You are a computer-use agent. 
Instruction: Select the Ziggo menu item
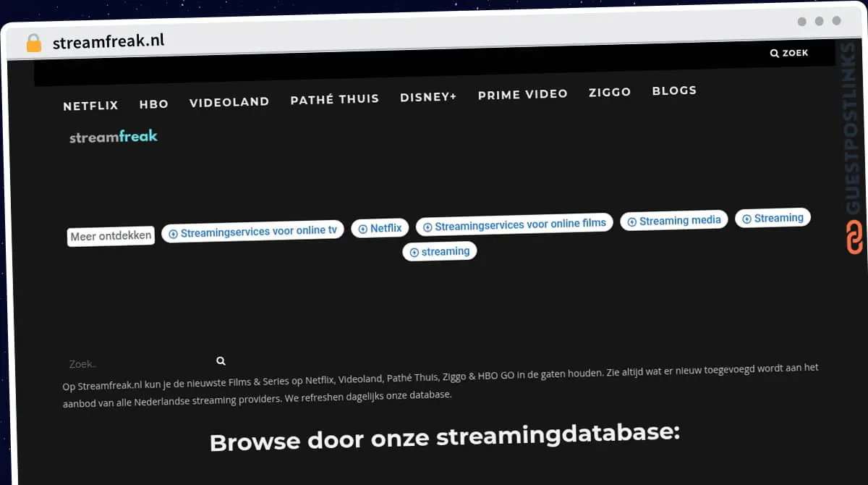609,92
